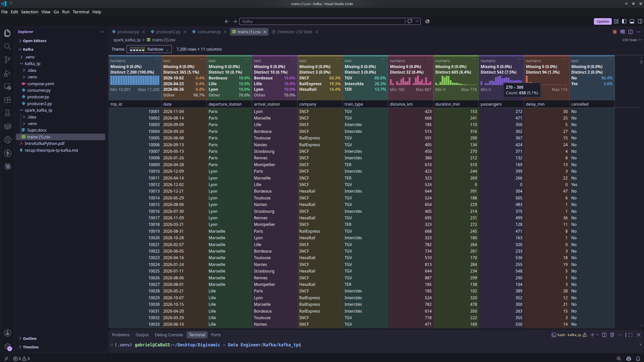
Task: Open the Claude starburst view in activity bar
Action: click(x=8, y=166)
